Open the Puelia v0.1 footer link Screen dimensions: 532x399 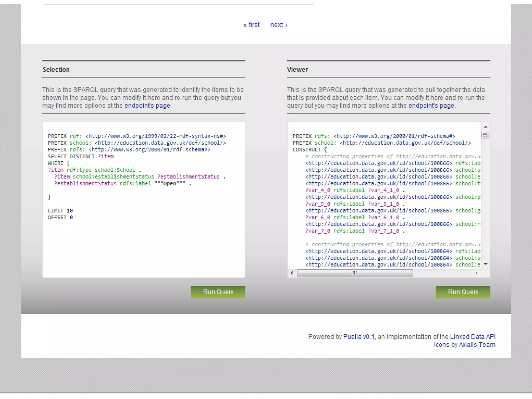(358, 337)
